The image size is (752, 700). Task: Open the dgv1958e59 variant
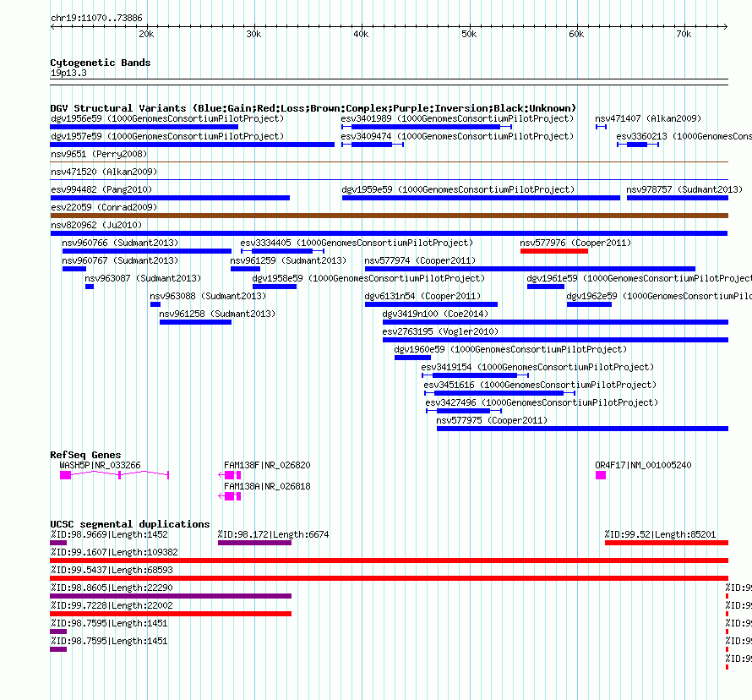pos(275,287)
